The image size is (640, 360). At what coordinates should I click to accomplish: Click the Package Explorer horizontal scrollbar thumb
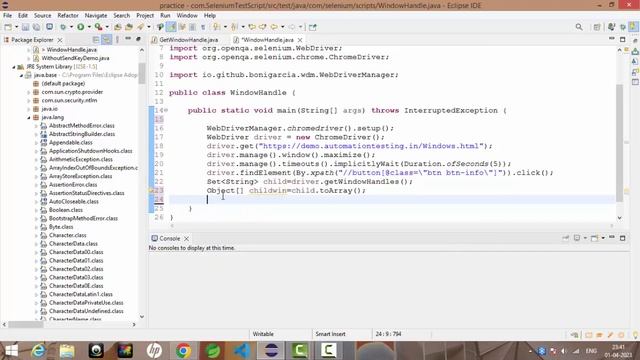pos(26,324)
